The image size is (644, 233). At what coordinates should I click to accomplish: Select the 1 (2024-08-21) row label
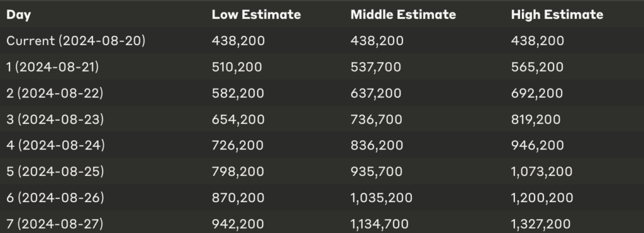pyautogui.click(x=53, y=67)
